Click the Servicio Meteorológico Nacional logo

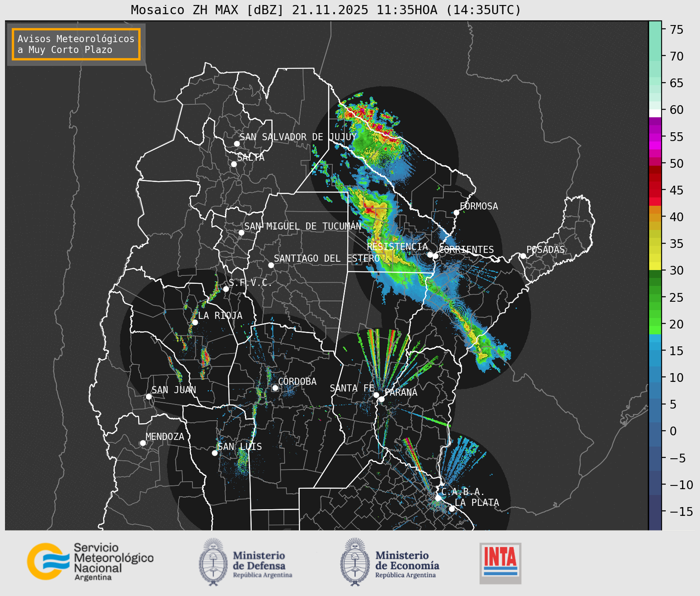[x=91, y=561]
